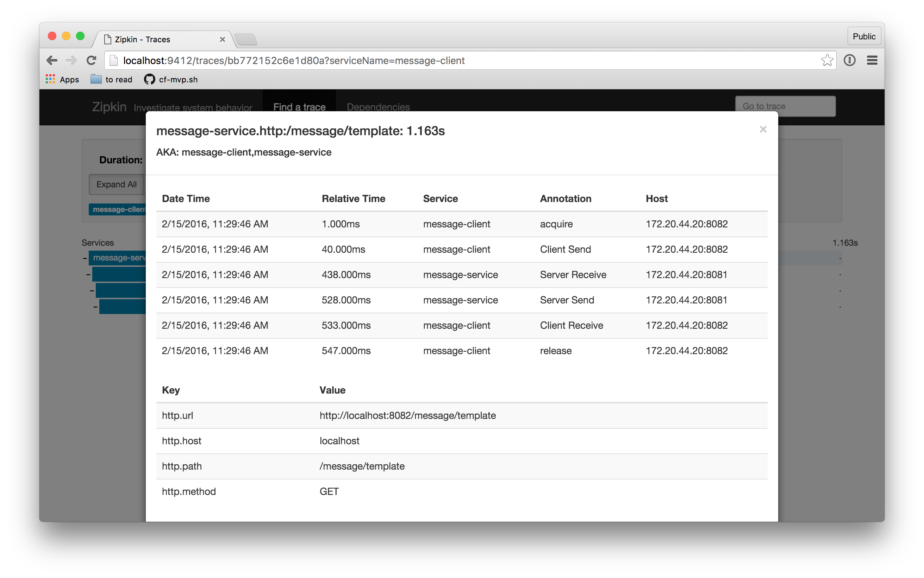Click the extension icon beside the star
Viewport: 924px width, 578px height.
[x=849, y=61]
